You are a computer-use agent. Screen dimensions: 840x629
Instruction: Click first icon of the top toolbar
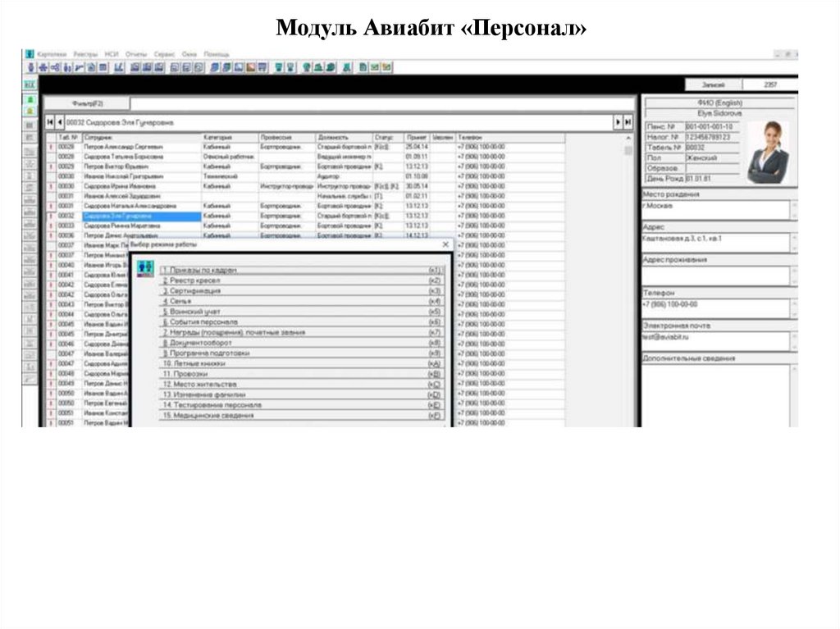[x=30, y=67]
